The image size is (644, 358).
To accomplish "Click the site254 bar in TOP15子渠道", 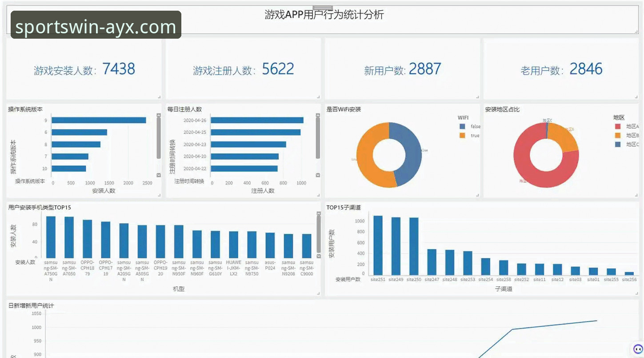I will tap(485, 267).
